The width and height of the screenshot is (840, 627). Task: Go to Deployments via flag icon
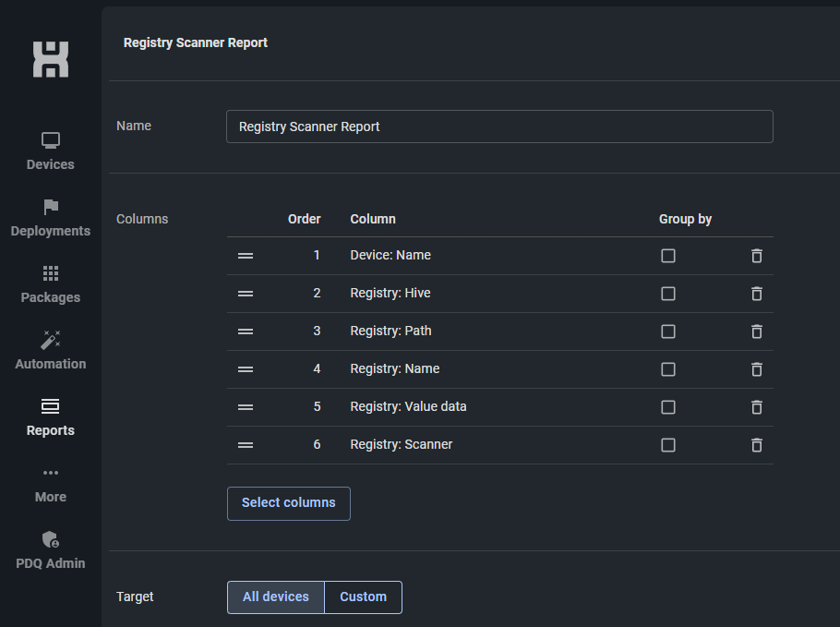click(51, 207)
